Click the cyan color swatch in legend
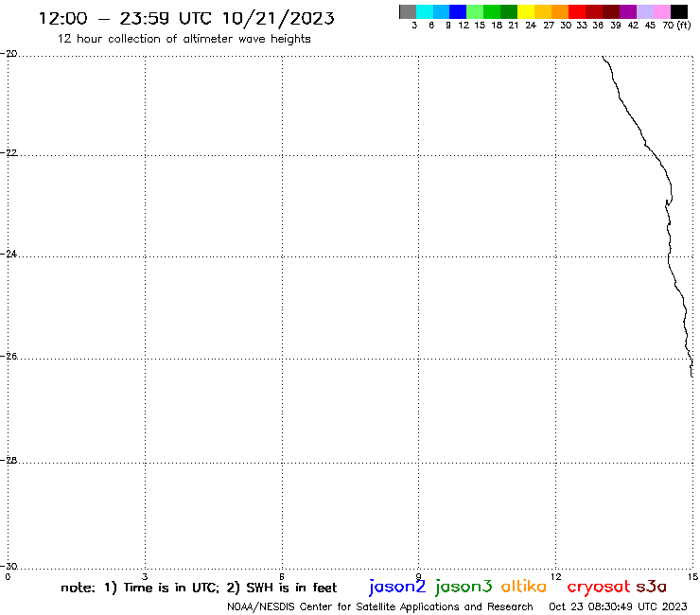This screenshot has height=615, width=700. [x=425, y=11]
